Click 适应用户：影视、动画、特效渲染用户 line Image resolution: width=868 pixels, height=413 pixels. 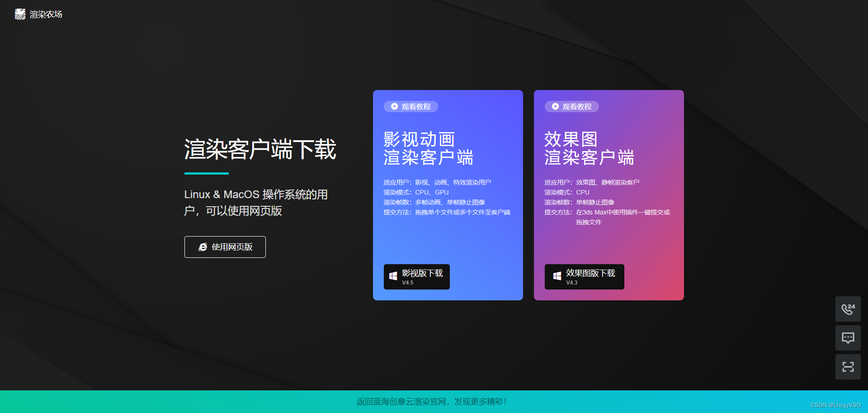pyautogui.click(x=437, y=182)
